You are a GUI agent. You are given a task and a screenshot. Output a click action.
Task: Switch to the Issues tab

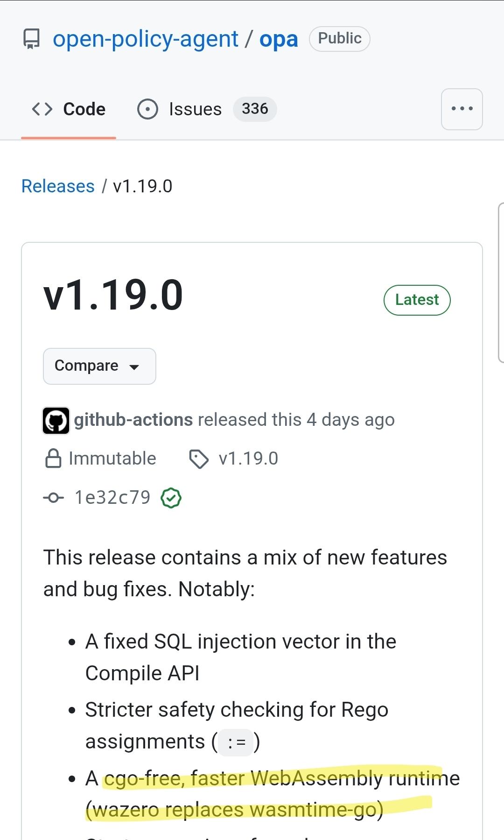coord(207,109)
